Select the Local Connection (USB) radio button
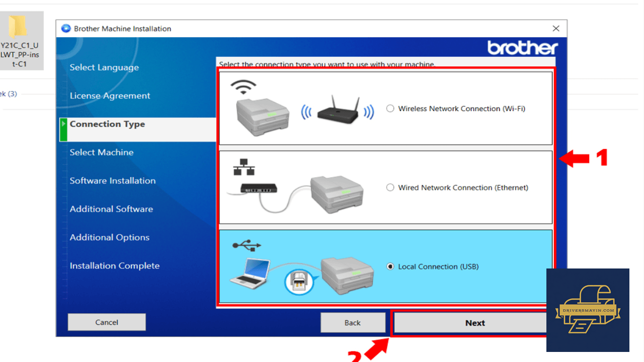 point(390,266)
